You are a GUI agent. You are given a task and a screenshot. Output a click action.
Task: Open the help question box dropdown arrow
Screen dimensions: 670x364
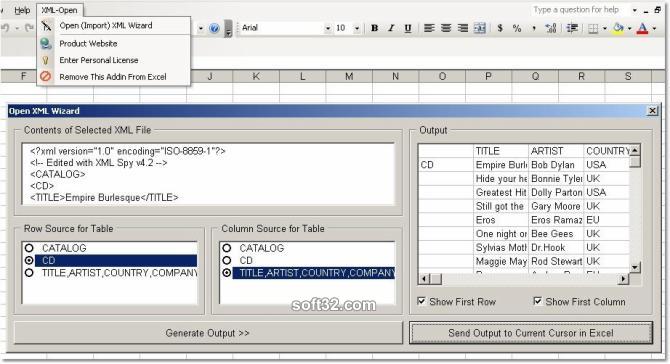tap(635, 10)
